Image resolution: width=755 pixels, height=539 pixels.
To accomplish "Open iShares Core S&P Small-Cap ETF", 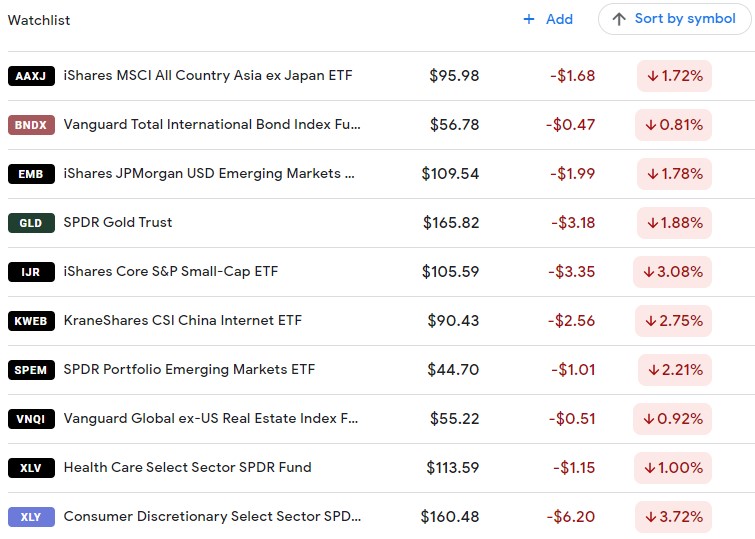I will pos(171,272).
